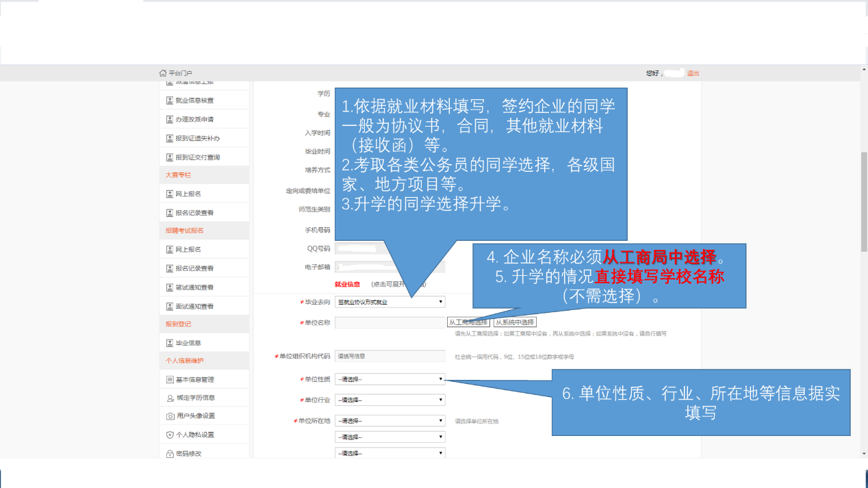Click the 报到证遗失补办 sidebar icon
Screen dimensions: 868x488
pos(170,138)
